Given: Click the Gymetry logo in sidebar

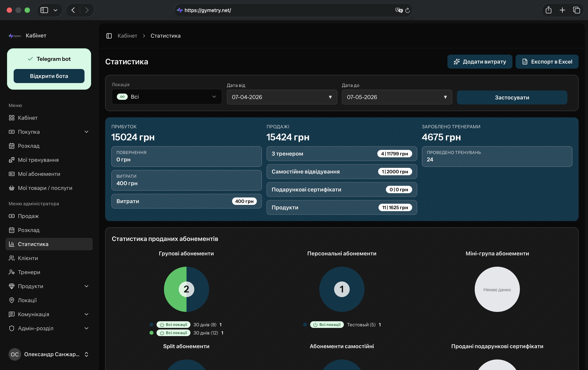Looking at the screenshot, I should 15,36.
